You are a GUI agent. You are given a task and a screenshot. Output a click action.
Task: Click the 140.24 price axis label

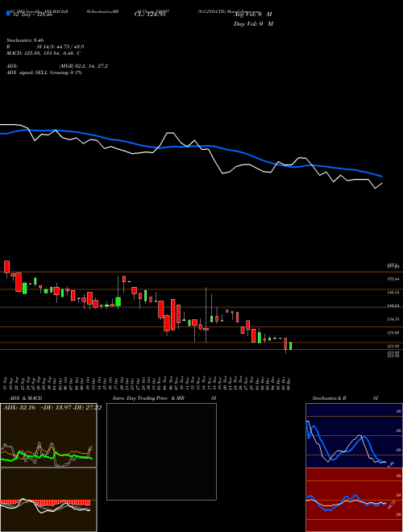[393, 305]
